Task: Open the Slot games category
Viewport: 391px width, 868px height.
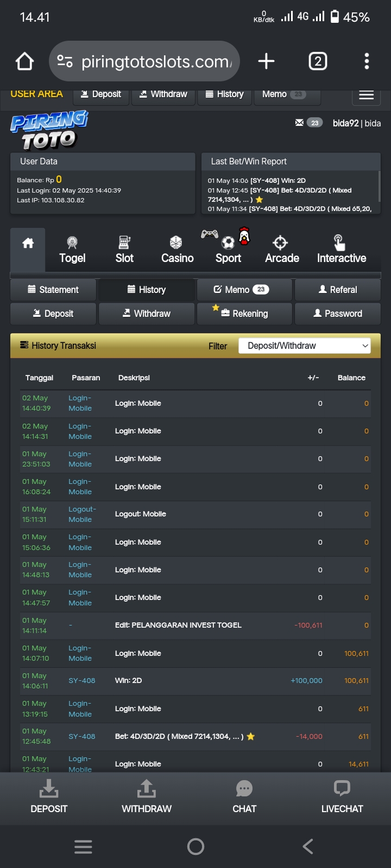Action: (124, 250)
